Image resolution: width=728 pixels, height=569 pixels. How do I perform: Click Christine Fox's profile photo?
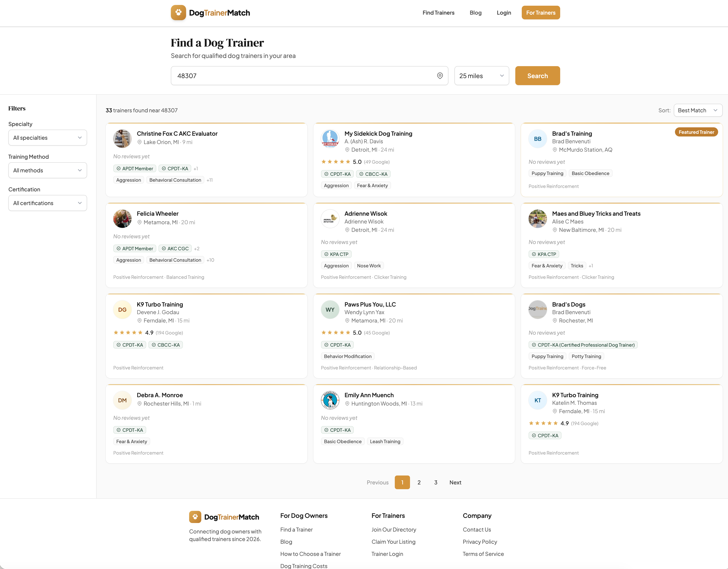(122, 139)
